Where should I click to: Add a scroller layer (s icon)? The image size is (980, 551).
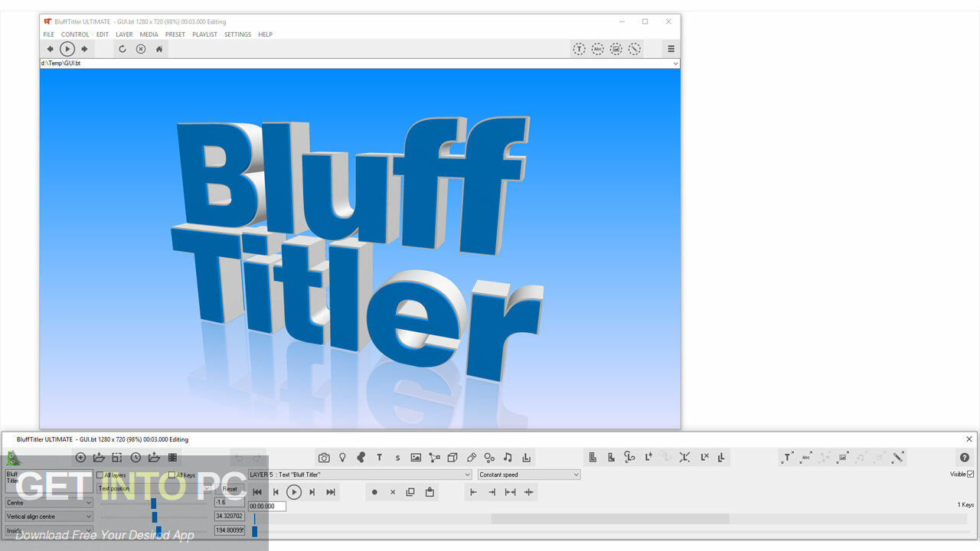point(397,458)
